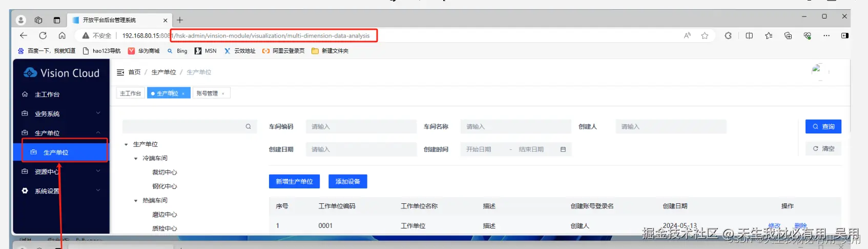This screenshot has height=249, width=868.
Task: Open the collections icon
Action: (x=788, y=35)
